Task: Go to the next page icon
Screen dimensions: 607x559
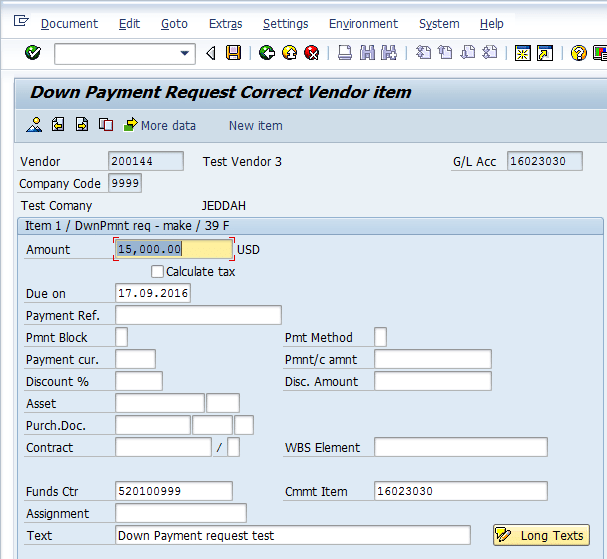Action: coord(468,53)
